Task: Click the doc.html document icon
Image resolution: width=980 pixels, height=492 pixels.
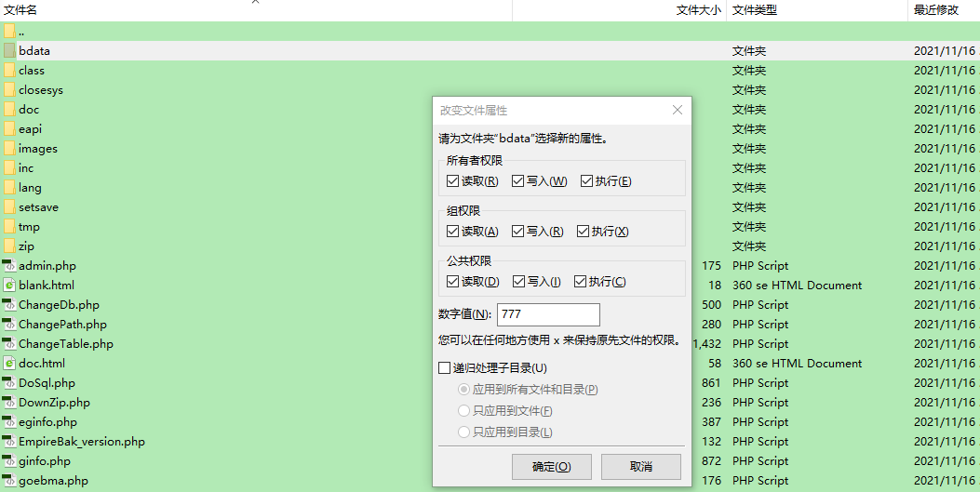Action: 8,364
